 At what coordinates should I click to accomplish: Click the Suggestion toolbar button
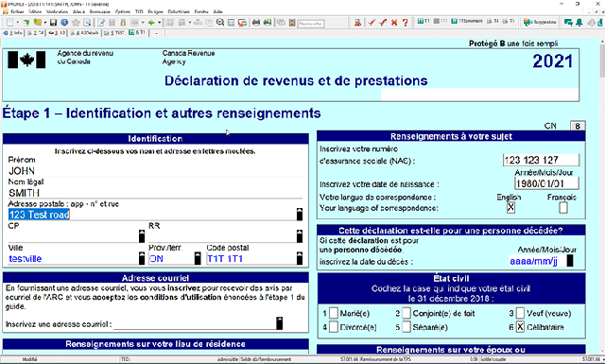(x=540, y=23)
